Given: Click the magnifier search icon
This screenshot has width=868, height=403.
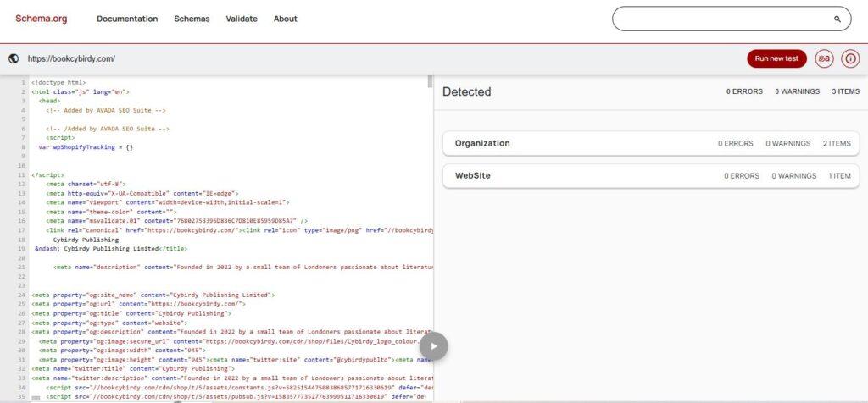Looking at the screenshot, I should point(837,19).
